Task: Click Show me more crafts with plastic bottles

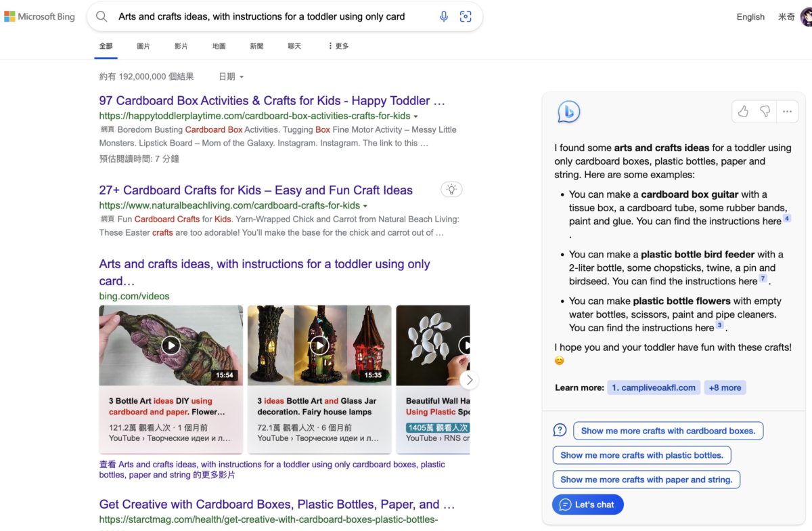Action: (641, 455)
